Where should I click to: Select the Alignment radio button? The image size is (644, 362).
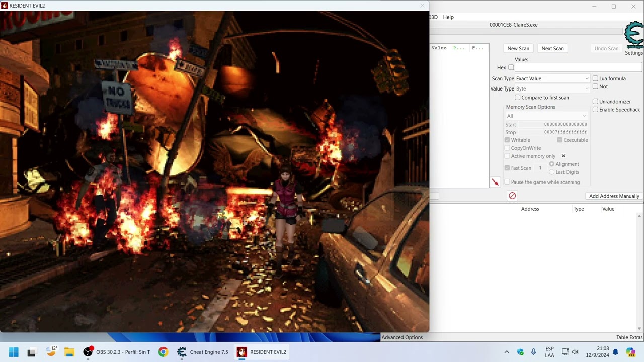[x=552, y=164]
